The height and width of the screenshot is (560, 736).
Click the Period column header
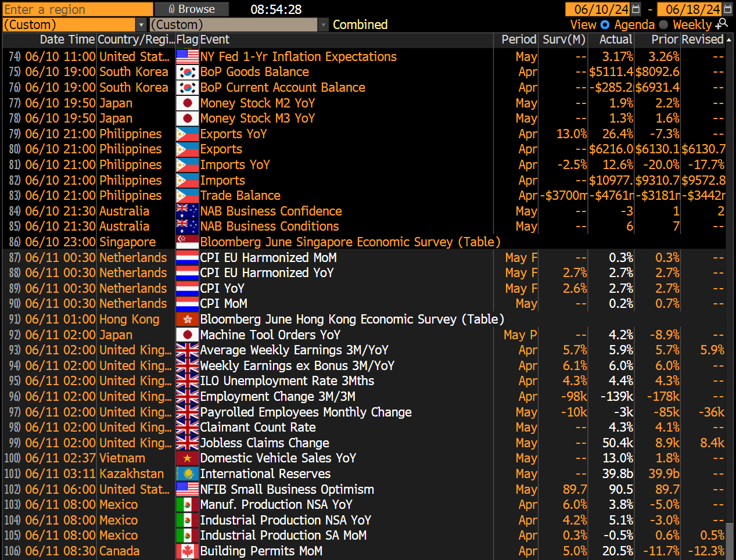coord(519,40)
